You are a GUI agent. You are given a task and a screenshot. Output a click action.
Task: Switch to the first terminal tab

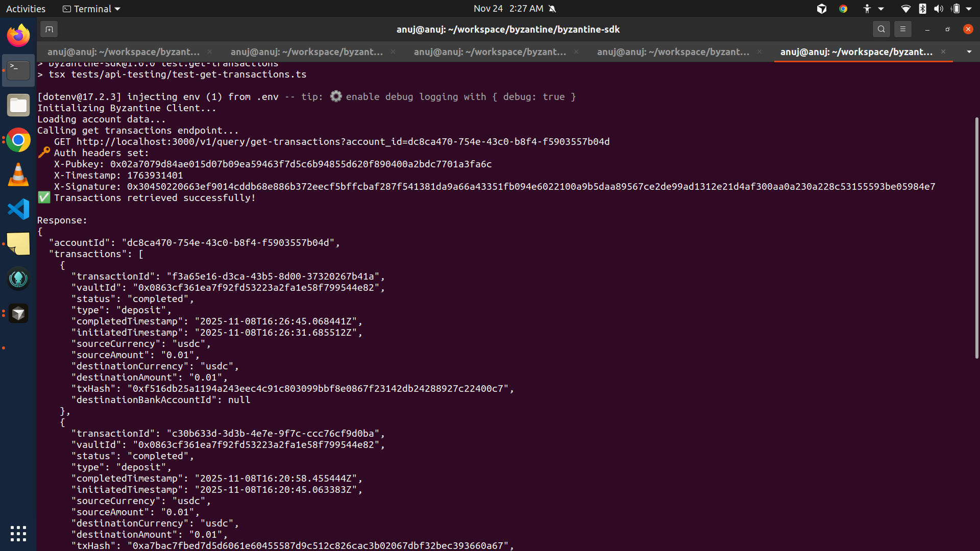tap(123, 52)
